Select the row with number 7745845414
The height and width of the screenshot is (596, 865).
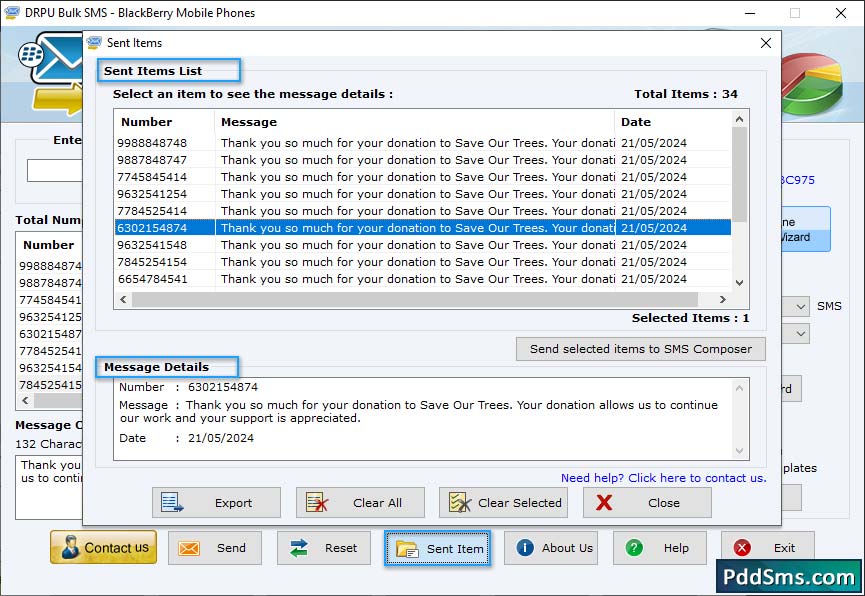pyautogui.click(x=423, y=177)
